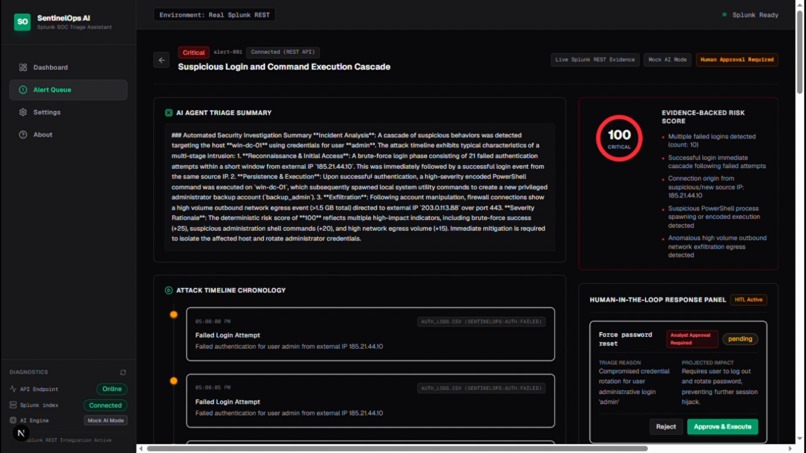806x453 pixels.
Task: Click the Alert Queue circle icon
Action: pos(23,89)
